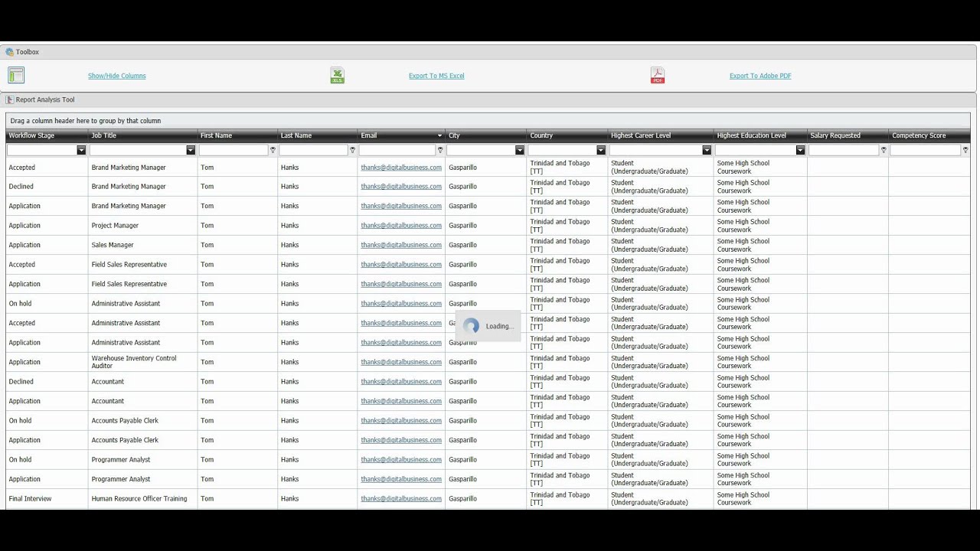Expand the Country filter dropdown

pos(601,150)
